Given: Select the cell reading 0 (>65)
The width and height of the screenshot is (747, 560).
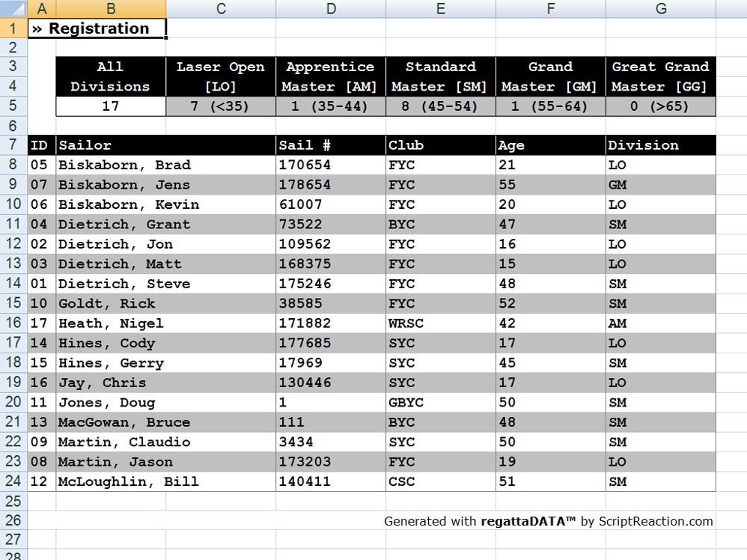Looking at the screenshot, I should [x=661, y=106].
